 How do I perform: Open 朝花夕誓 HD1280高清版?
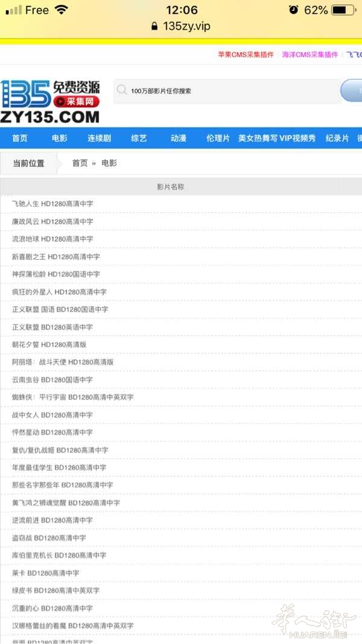tap(49, 344)
